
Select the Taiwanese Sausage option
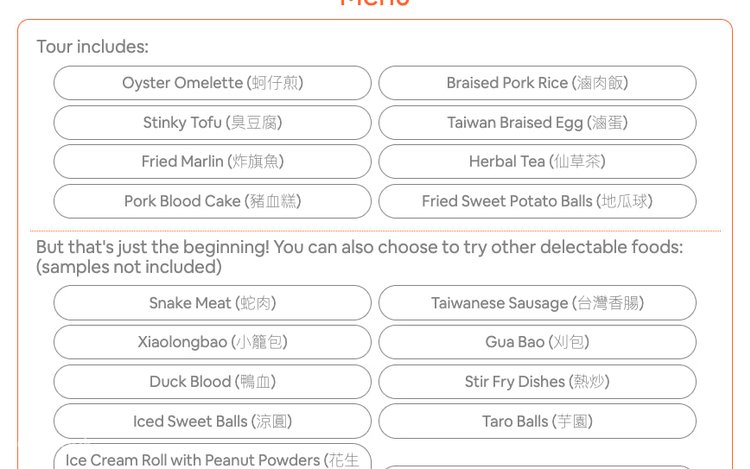[x=537, y=303]
